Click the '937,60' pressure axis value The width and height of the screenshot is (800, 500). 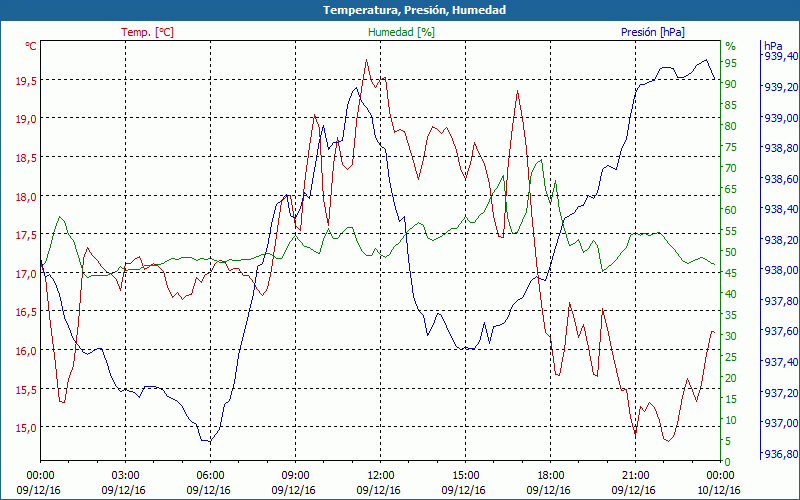pos(781,332)
